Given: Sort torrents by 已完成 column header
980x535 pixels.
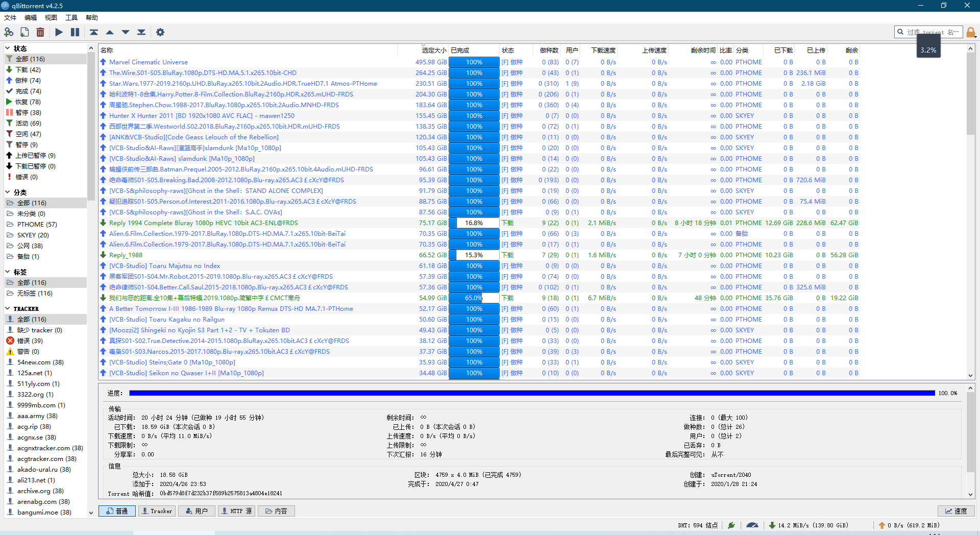Looking at the screenshot, I should [x=474, y=51].
